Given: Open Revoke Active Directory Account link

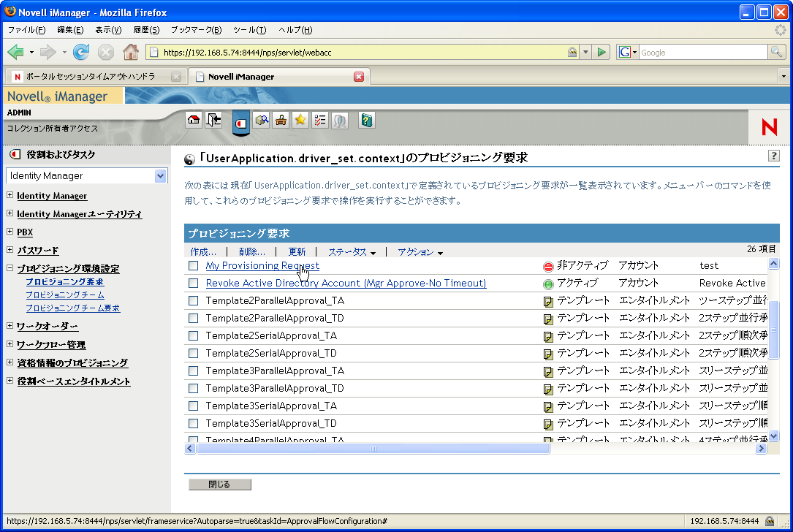Looking at the screenshot, I should (346, 284).
